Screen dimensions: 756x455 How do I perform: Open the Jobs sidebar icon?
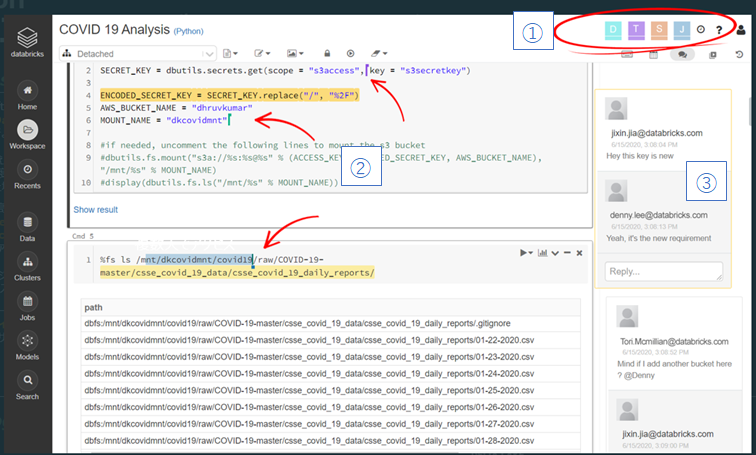tap(27, 307)
